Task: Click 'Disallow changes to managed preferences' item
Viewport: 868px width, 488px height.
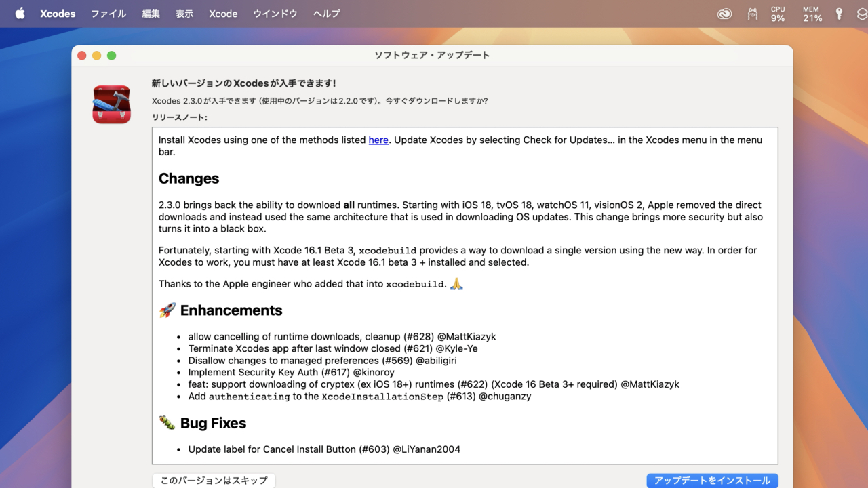Action: [x=323, y=361]
